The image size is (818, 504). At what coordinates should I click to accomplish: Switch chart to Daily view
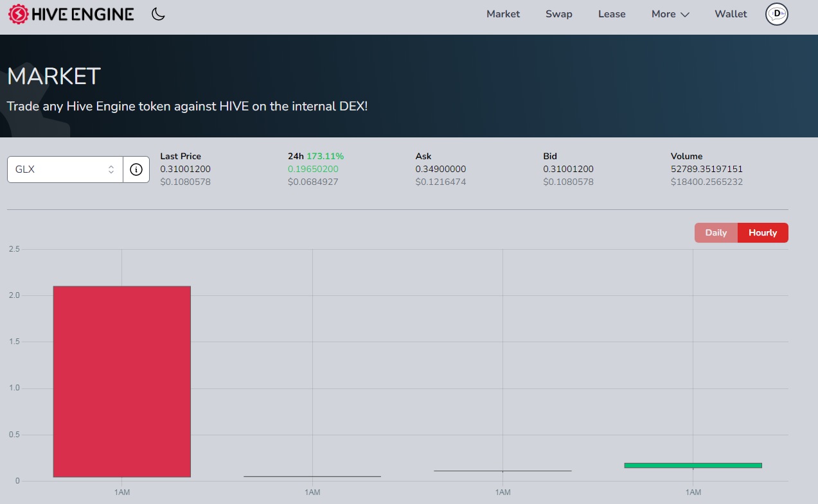716,232
